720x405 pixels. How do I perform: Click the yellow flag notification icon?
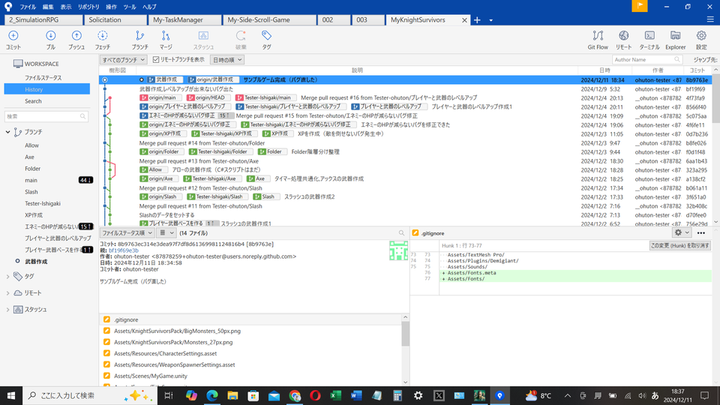[639, 6]
